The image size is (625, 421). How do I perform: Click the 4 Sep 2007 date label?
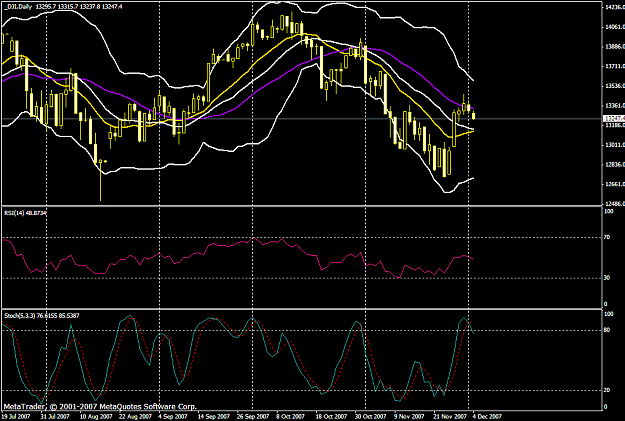[173, 417]
